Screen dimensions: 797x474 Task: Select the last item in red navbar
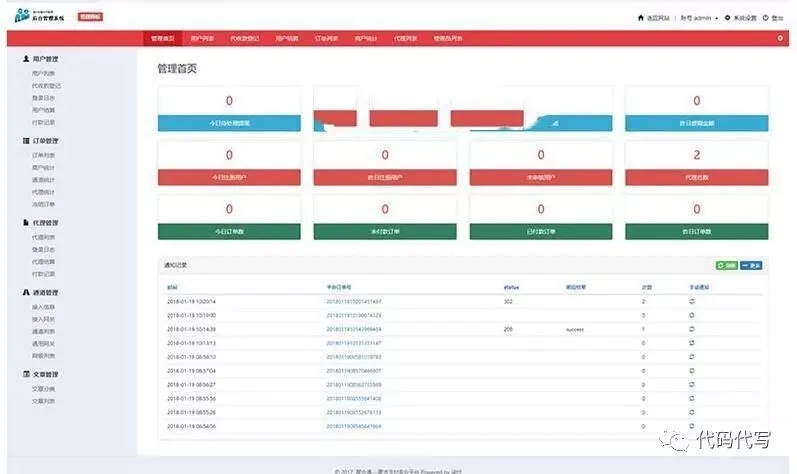click(x=448, y=38)
